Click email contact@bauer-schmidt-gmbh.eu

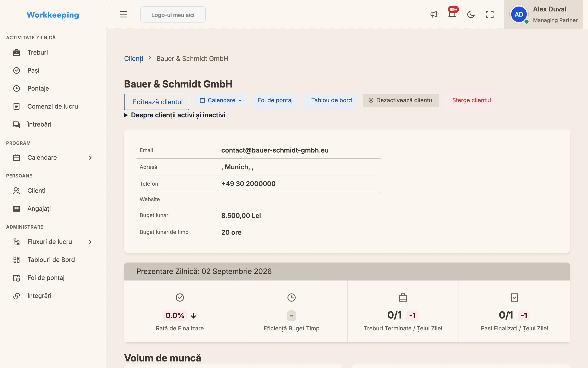click(x=275, y=150)
